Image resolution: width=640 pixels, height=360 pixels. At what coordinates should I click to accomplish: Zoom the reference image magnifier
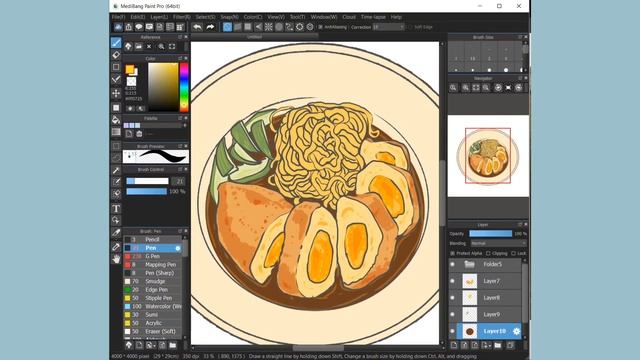click(161, 47)
